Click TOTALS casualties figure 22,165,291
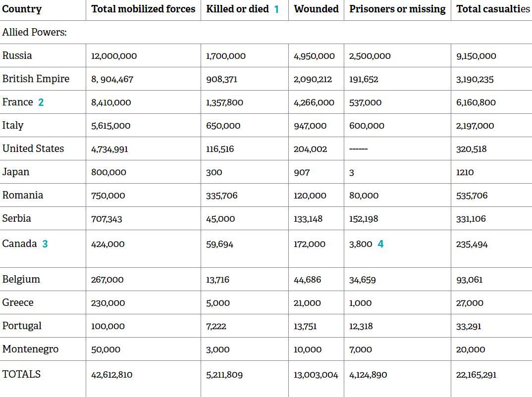This screenshot has height=397, width=532. tap(476, 375)
